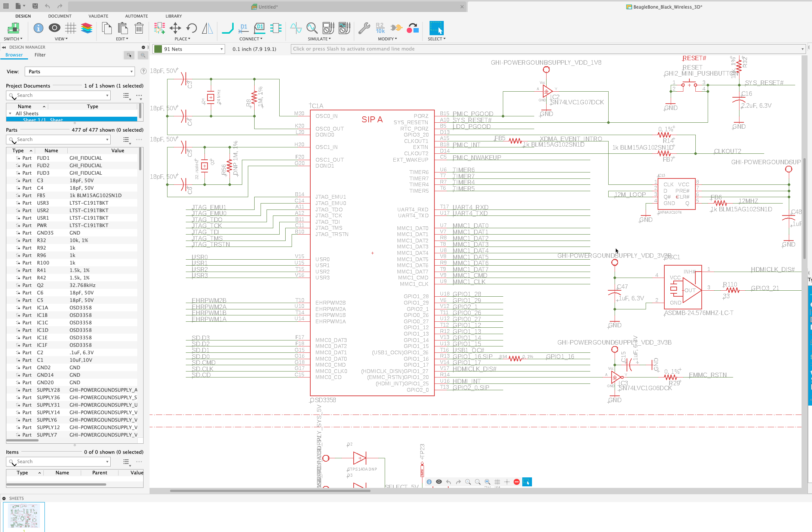Select the Move tool in the toolbar

pos(175,28)
